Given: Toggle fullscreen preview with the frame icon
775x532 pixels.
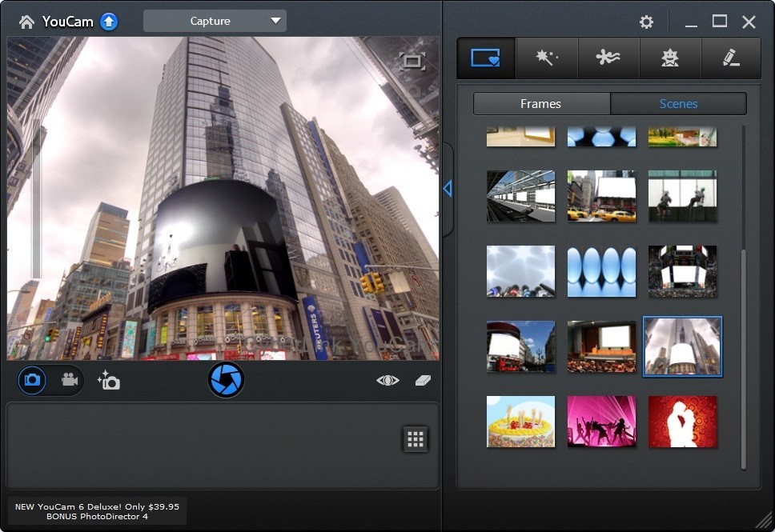Looking at the screenshot, I should click(x=411, y=61).
